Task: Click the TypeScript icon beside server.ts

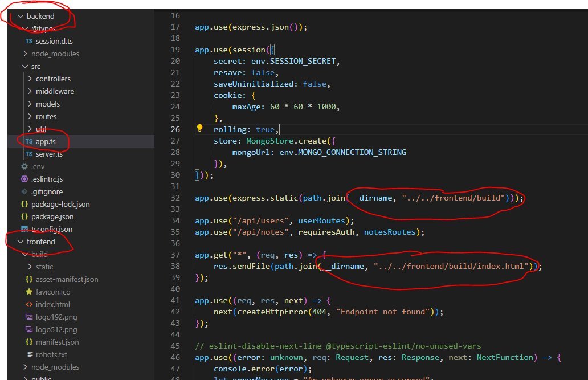Action: 29,154
